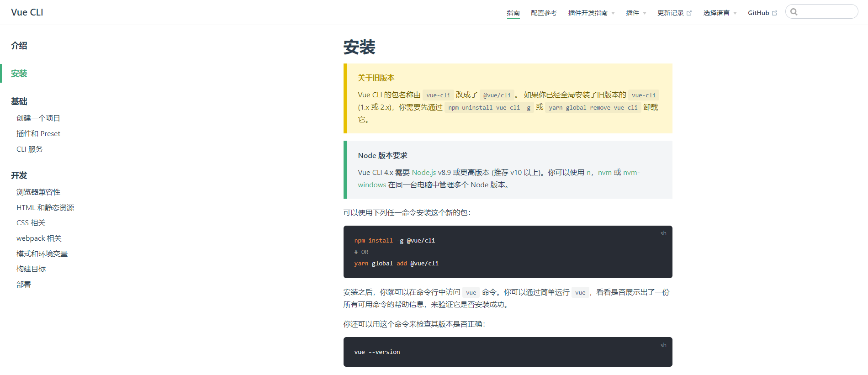Click the 你还可以用这个命令 paragraph
Viewport: 868px width, 375px height.
tap(414, 324)
